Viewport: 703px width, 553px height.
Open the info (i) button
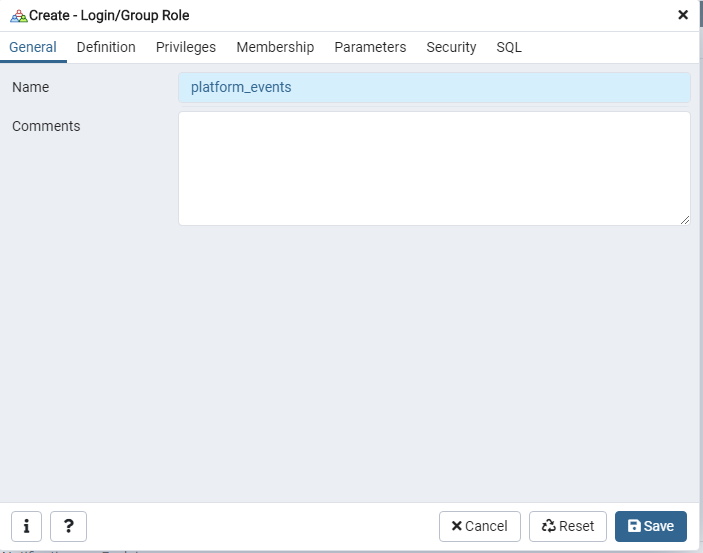pos(26,526)
